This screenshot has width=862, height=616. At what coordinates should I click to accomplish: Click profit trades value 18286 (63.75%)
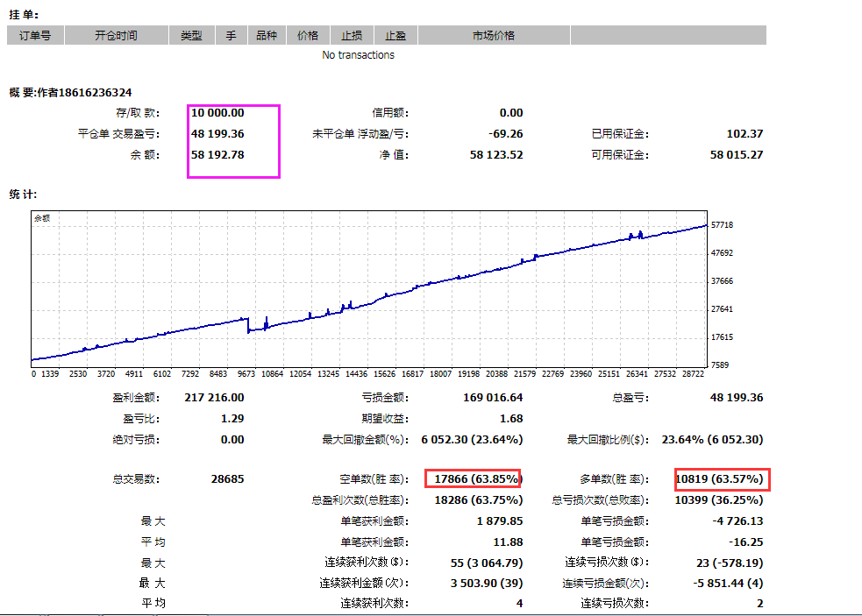(479, 499)
